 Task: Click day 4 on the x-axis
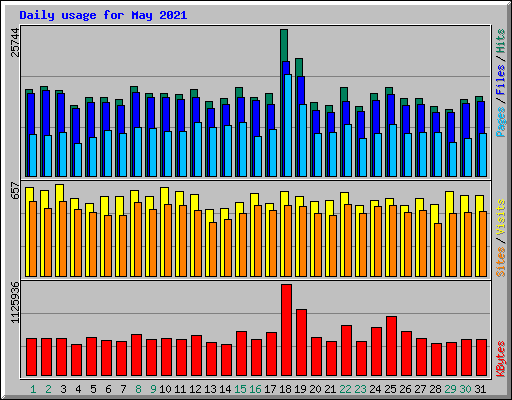[x=78, y=389]
